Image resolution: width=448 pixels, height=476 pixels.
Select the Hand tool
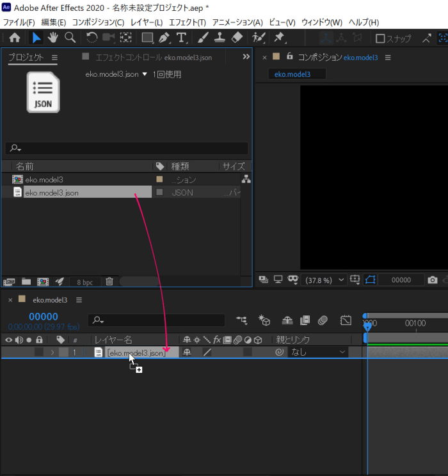coord(53,38)
